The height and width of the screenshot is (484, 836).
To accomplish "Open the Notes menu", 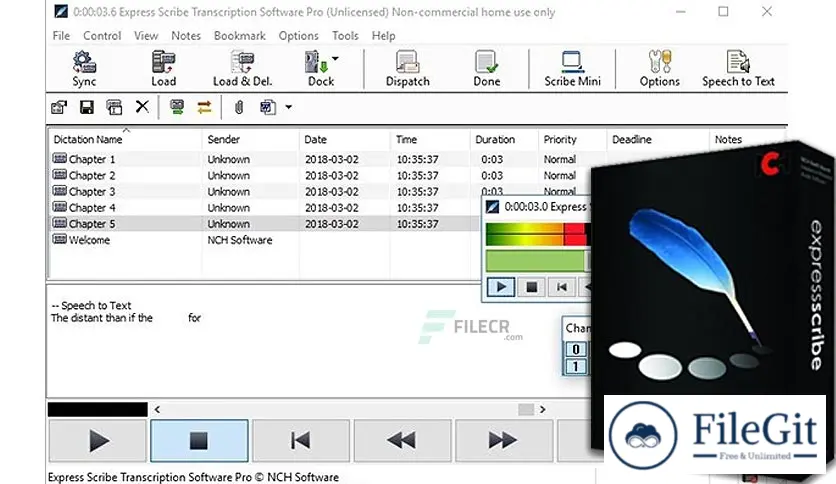I will point(186,36).
